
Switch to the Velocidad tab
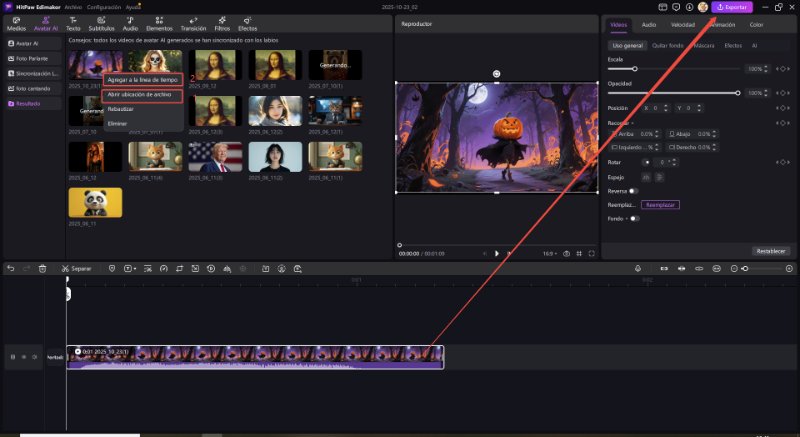click(683, 24)
